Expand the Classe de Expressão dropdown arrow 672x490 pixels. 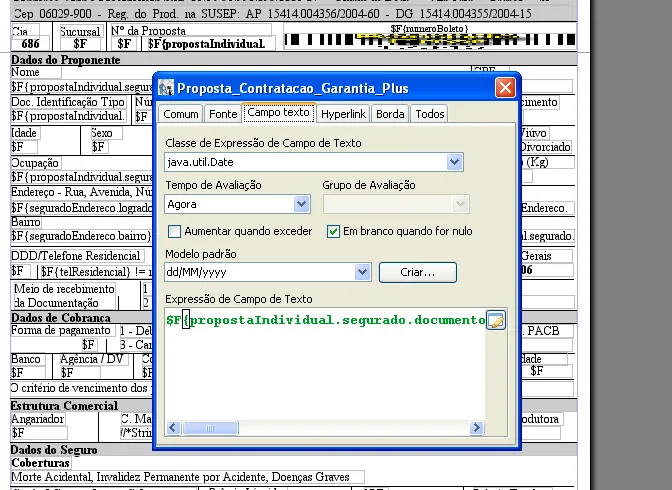coord(454,162)
